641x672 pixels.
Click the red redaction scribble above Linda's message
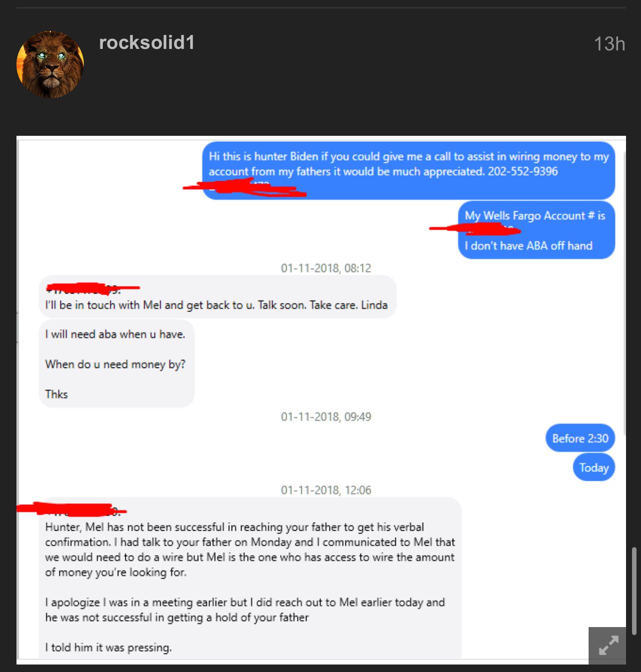click(93, 288)
